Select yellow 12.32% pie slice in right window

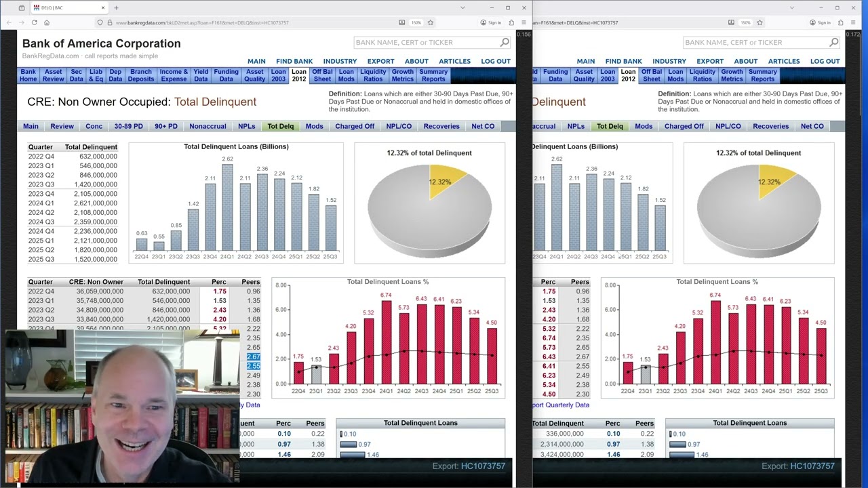(774, 180)
